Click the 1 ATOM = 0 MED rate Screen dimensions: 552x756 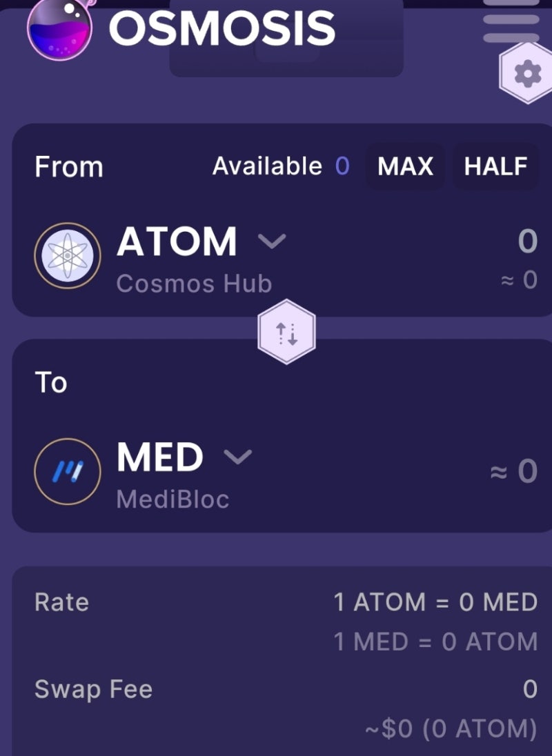435,602
